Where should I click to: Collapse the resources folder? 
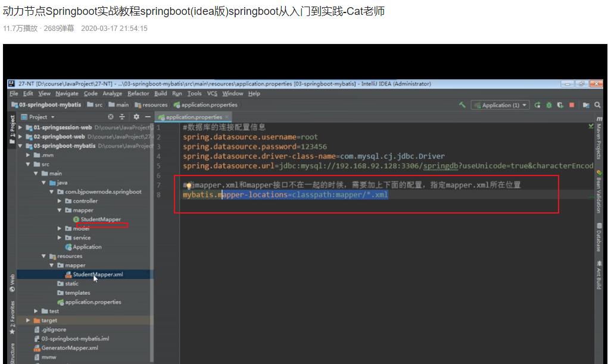[x=43, y=256]
